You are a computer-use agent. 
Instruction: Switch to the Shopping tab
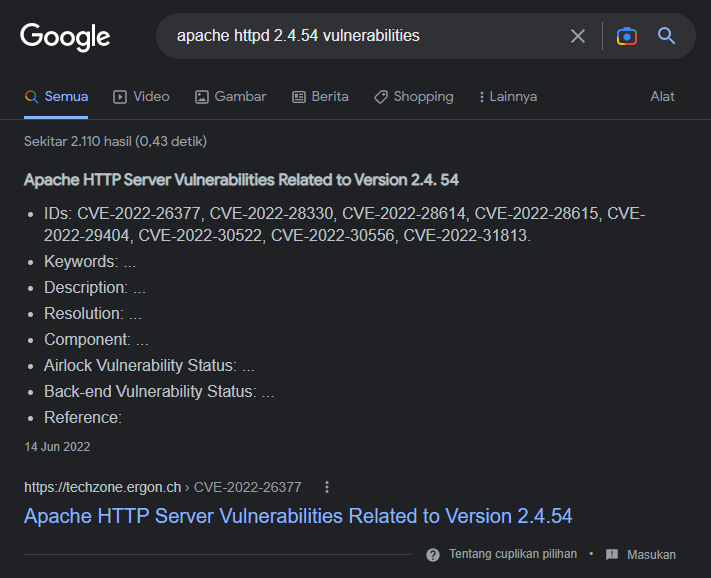pyautogui.click(x=414, y=97)
